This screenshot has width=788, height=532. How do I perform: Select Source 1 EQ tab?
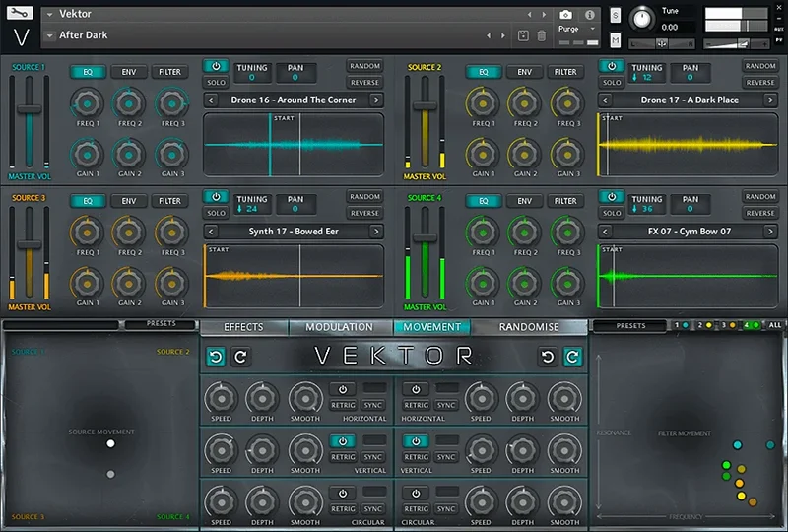click(x=88, y=72)
